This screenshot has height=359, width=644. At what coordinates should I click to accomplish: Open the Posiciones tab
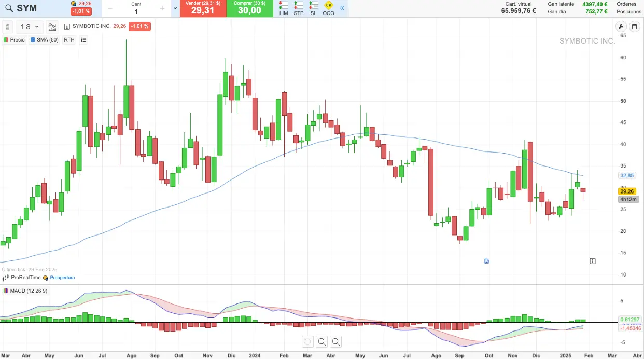coord(629,11)
